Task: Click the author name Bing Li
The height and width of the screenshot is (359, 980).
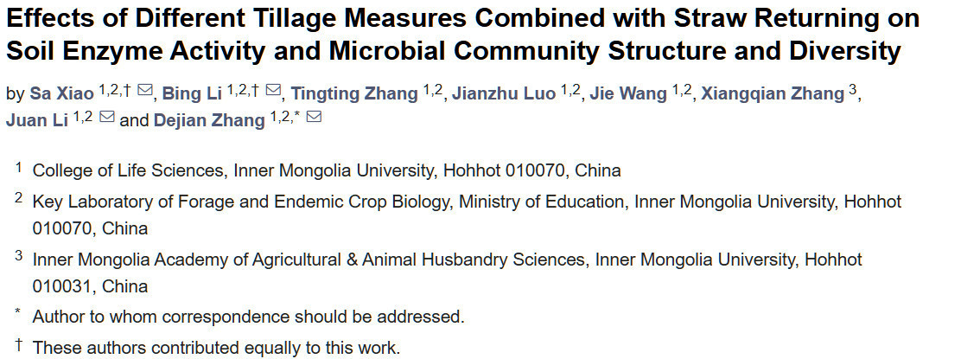Action: click(192, 93)
